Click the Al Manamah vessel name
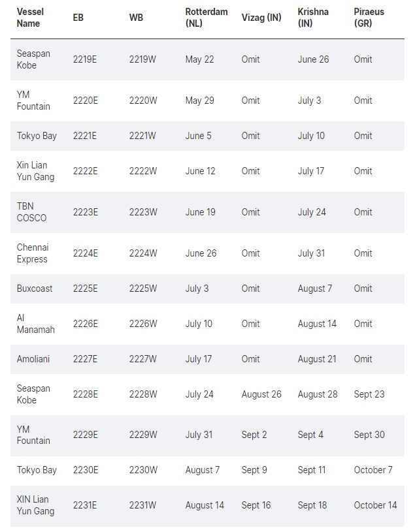 tap(35, 324)
